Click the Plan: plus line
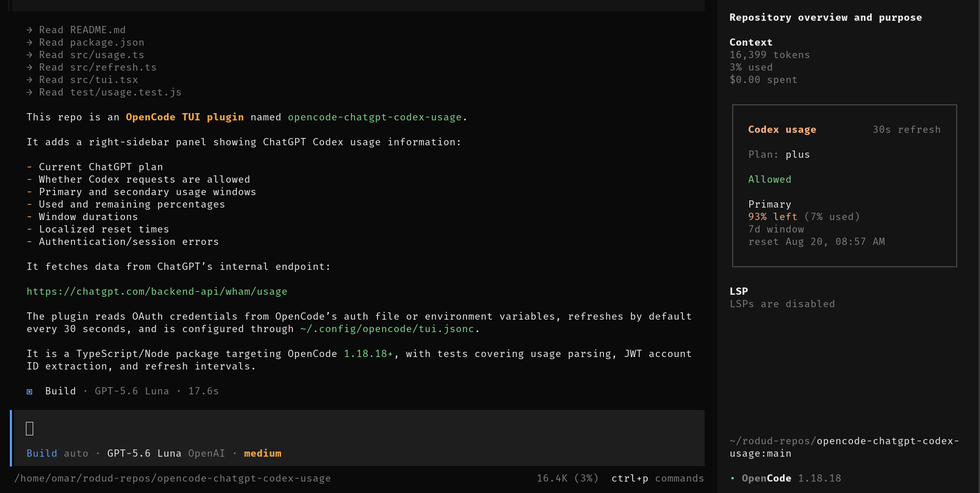This screenshot has width=980, height=493. 779,155
